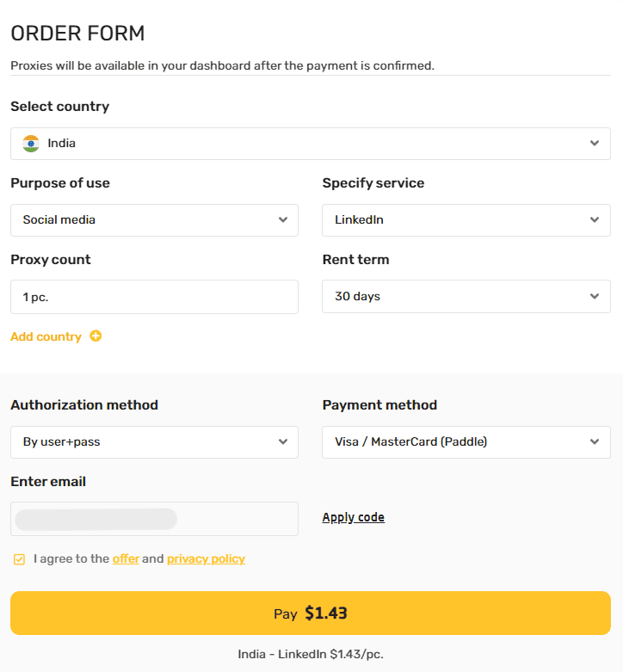
Task: Open the Select country dropdown showing India
Action: tap(311, 144)
